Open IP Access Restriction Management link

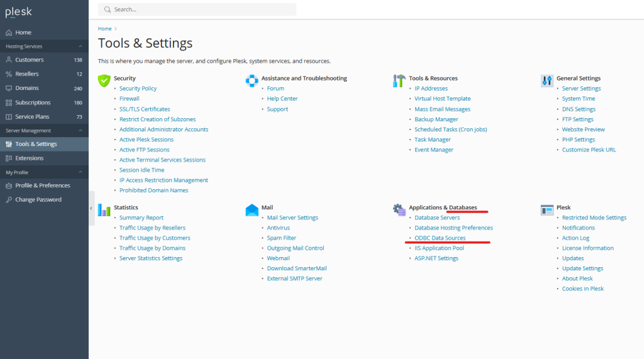pos(164,180)
